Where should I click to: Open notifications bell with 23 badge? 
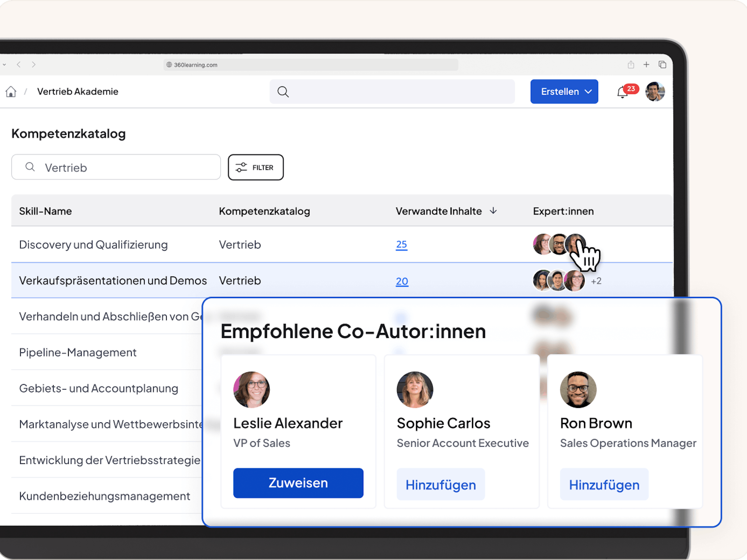coord(622,92)
